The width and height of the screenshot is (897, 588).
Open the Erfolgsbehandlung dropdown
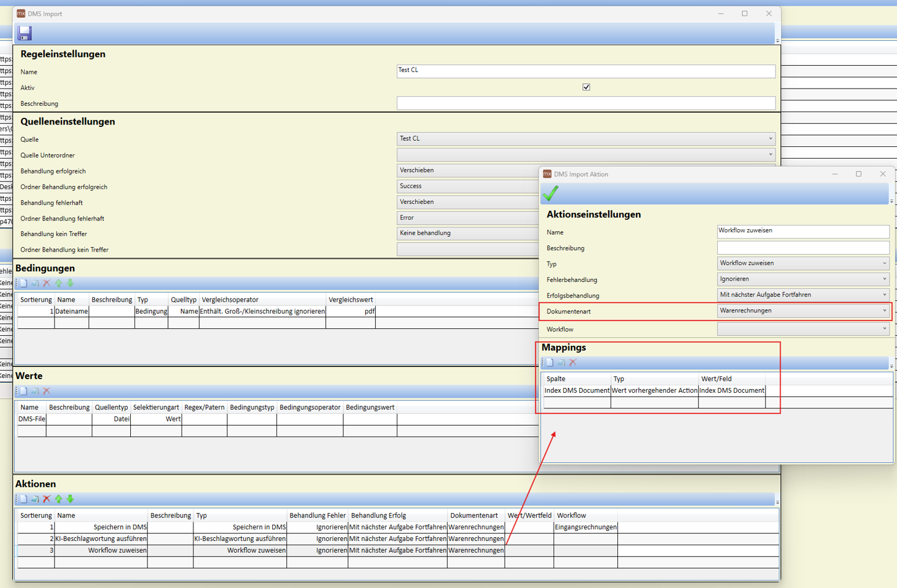click(x=803, y=295)
